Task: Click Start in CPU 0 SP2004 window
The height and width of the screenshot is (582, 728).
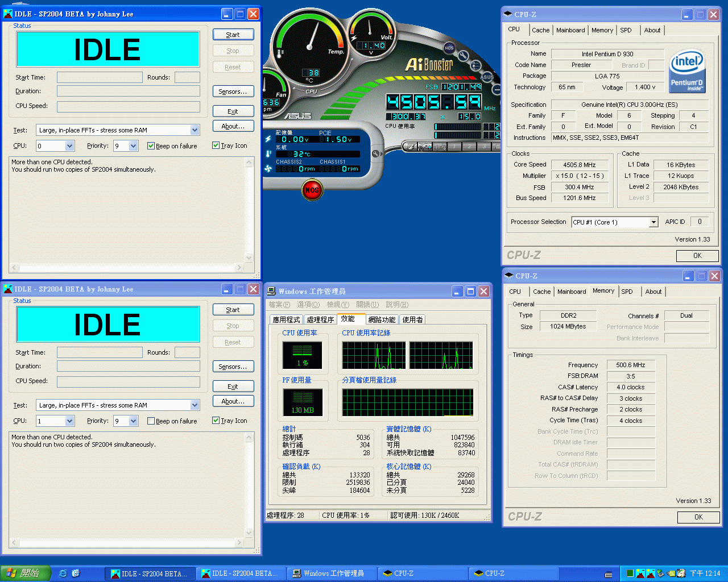Action: (233, 35)
